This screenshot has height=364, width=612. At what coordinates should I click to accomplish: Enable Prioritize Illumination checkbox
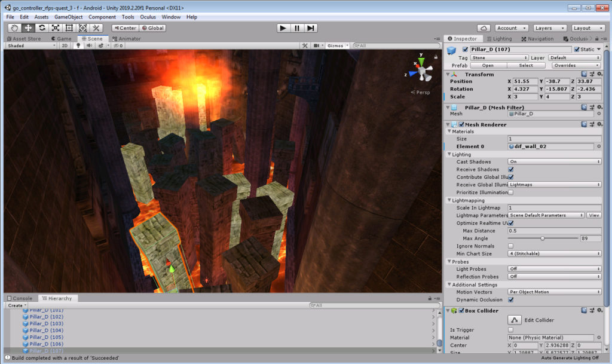510,192
